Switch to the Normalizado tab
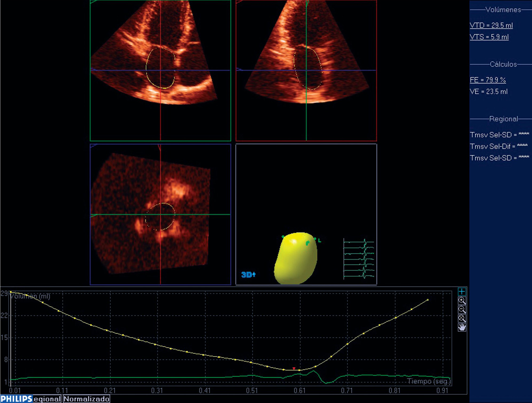Image resolution: width=532 pixels, height=403 pixels. (86, 399)
